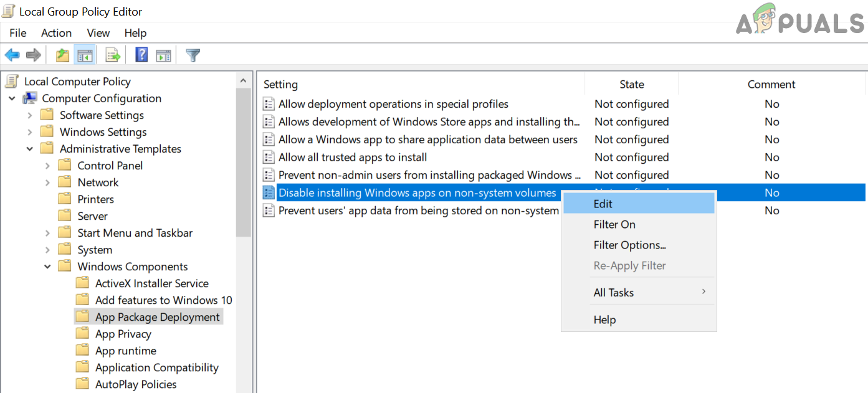Collapse the Computer Configuration node

coord(12,98)
